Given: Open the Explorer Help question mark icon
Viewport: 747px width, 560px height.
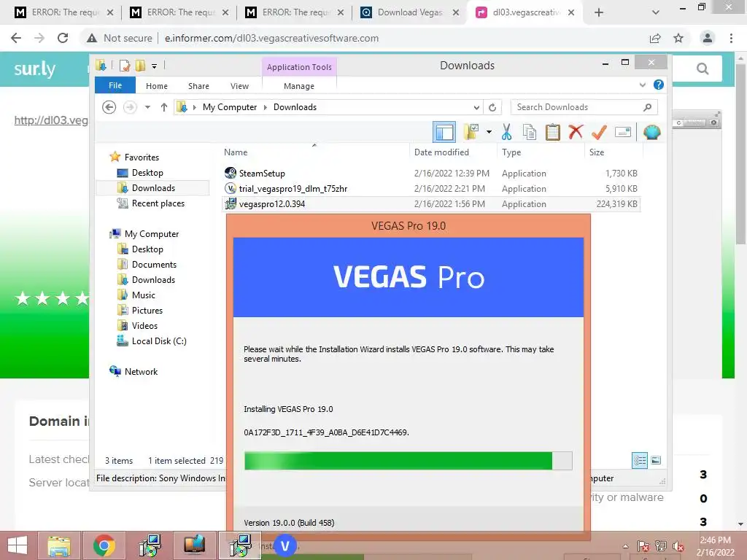Looking at the screenshot, I should pos(659,85).
